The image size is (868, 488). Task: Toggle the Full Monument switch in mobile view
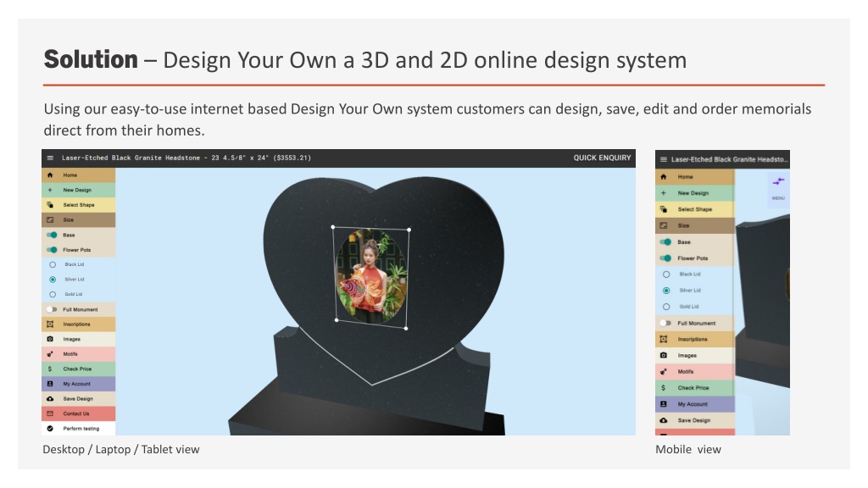[665, 323]
